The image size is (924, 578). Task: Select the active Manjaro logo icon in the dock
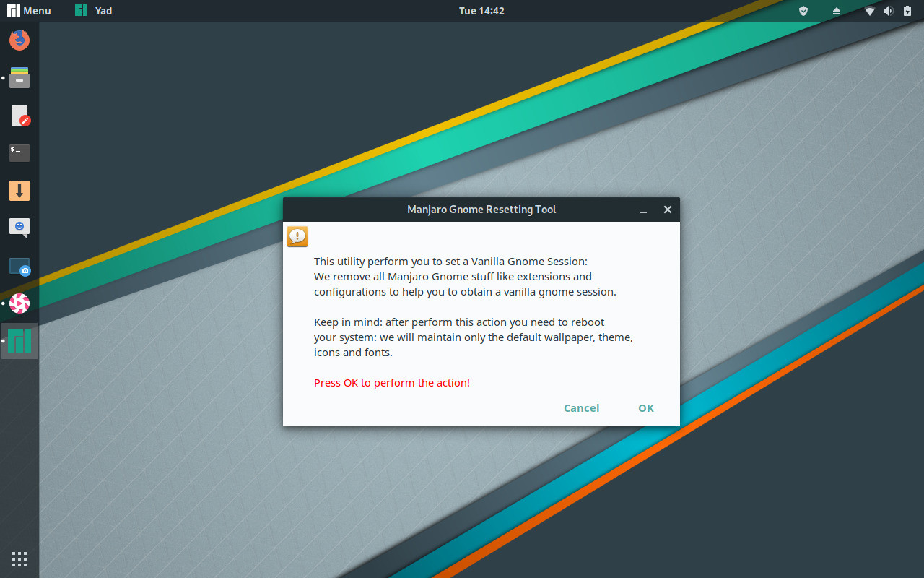coord(19,340)
